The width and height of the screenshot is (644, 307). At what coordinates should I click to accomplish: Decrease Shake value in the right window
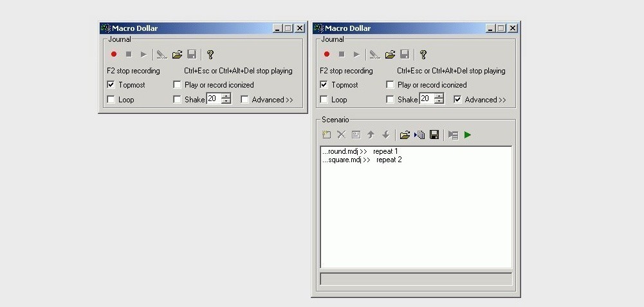(x=439, y=101)
